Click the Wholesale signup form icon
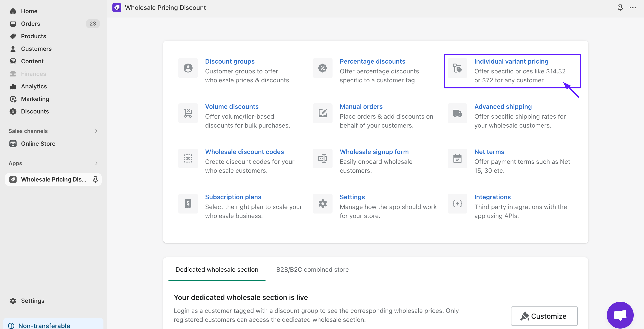This screenshot has height=329, width=644. coord(322,158)
